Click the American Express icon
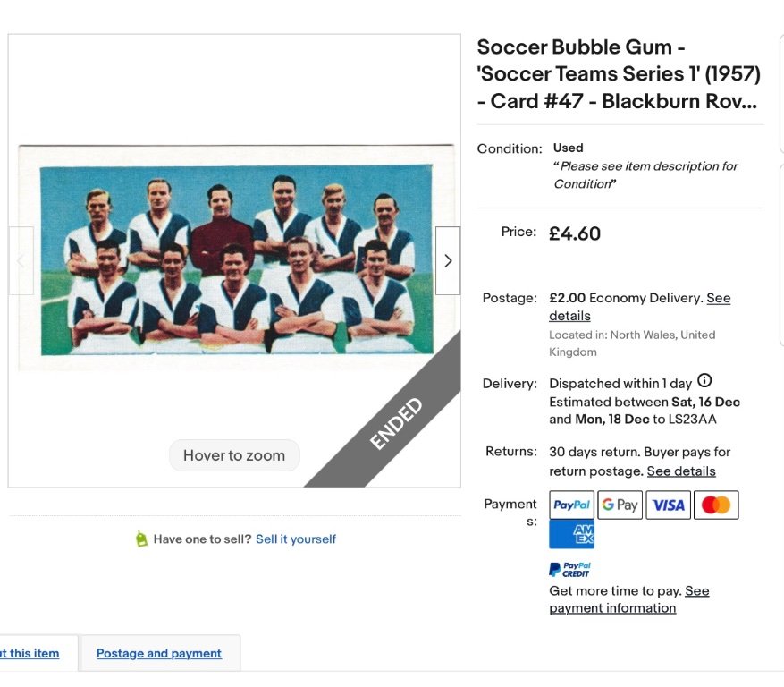 click(572, 534)
